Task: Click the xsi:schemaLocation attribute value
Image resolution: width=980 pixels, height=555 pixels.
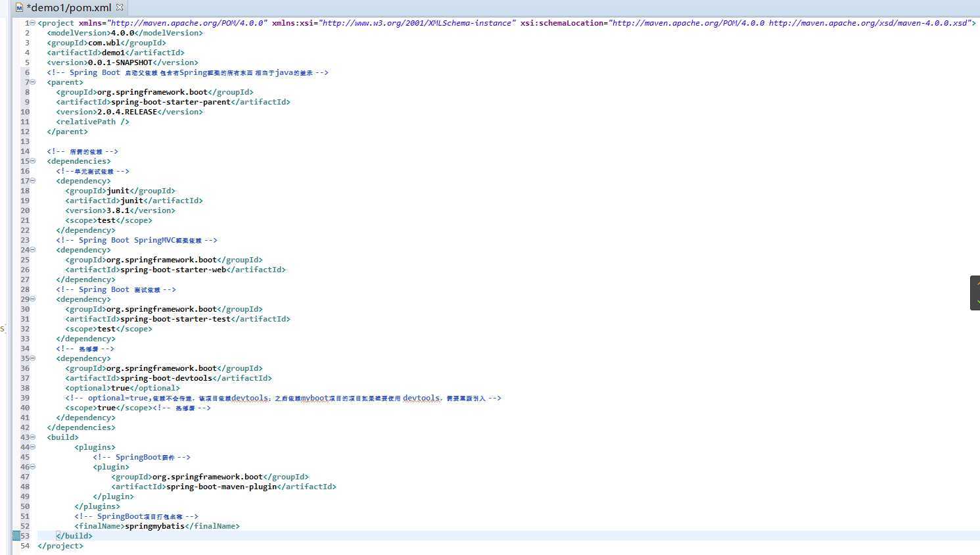Action: (x=791, y=23)
